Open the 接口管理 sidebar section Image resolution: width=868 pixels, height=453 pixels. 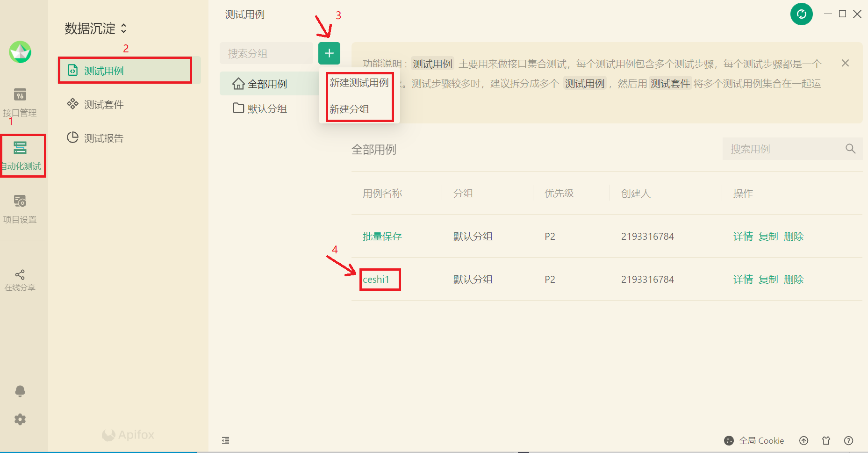click(20, 102)
